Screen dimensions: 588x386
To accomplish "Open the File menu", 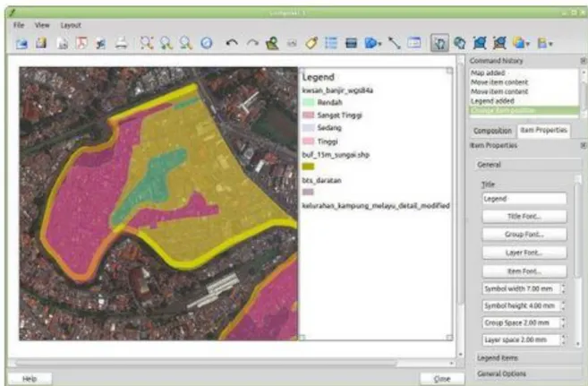I will (x=19, y=25).
